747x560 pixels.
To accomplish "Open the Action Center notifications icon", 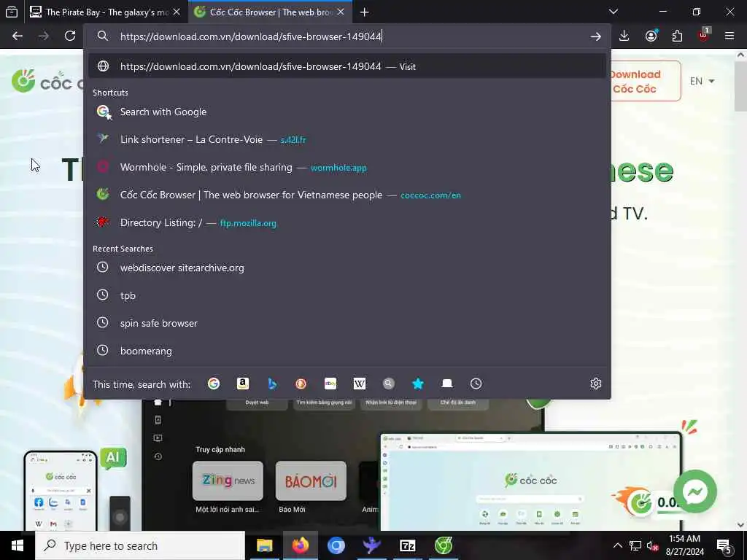I will (724, 546).
